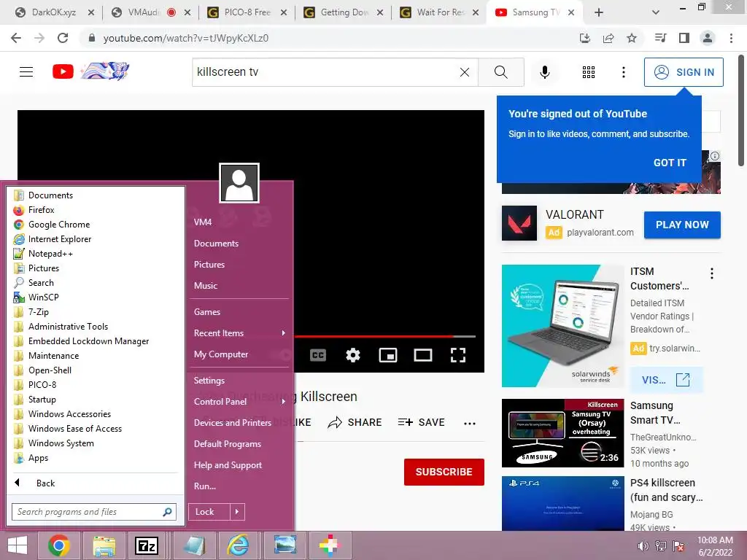Image resolution: width=747 pixels, height=560 pixels.
Task: Open options for ITSM Customers ad
Action: [712, 273]
